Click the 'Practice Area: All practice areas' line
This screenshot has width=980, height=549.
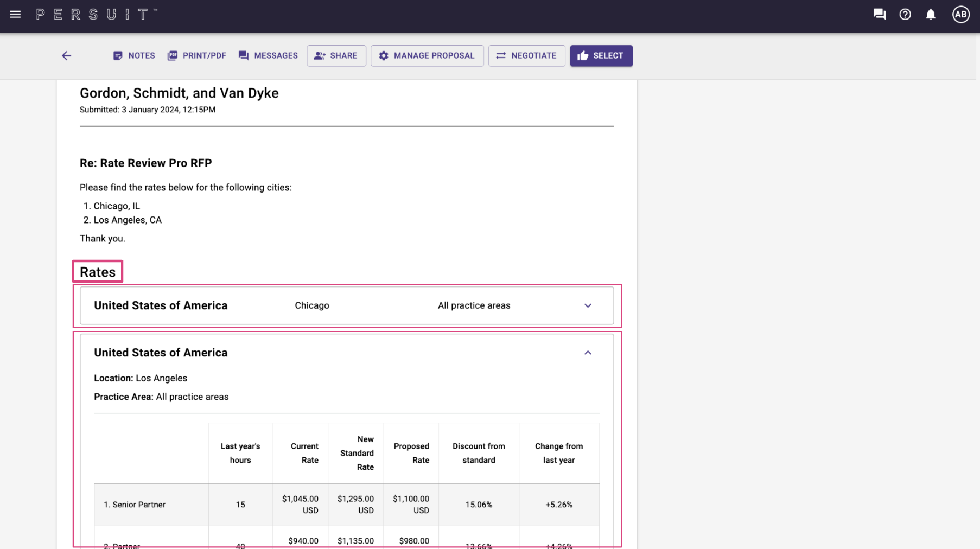(161, 397)
